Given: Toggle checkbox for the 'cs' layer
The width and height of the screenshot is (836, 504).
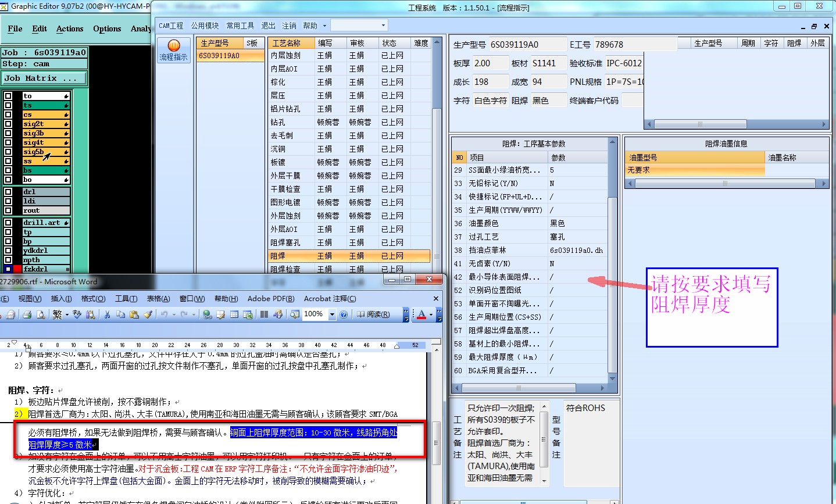Looking at the screenshot, I should click(8, 115).
